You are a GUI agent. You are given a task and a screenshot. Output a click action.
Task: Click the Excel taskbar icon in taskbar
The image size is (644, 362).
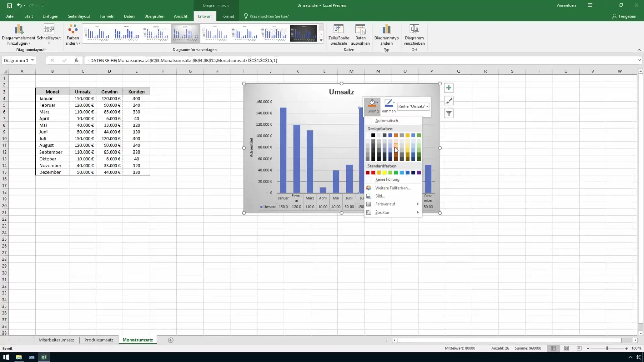[x=43, y=357]
